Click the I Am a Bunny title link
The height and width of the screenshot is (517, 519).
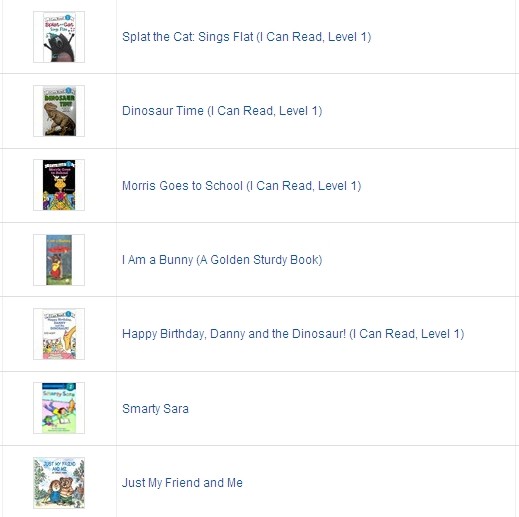[x=222, y=260]
